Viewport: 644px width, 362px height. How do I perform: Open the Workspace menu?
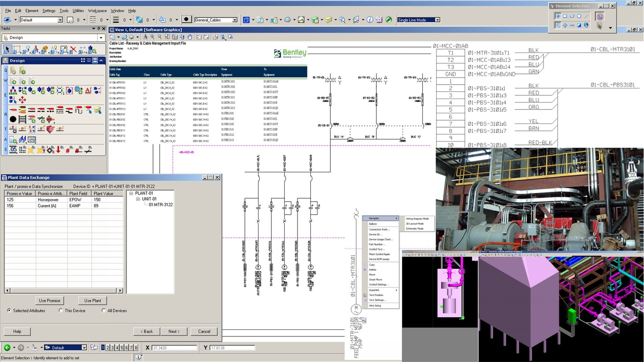[97, 10]
